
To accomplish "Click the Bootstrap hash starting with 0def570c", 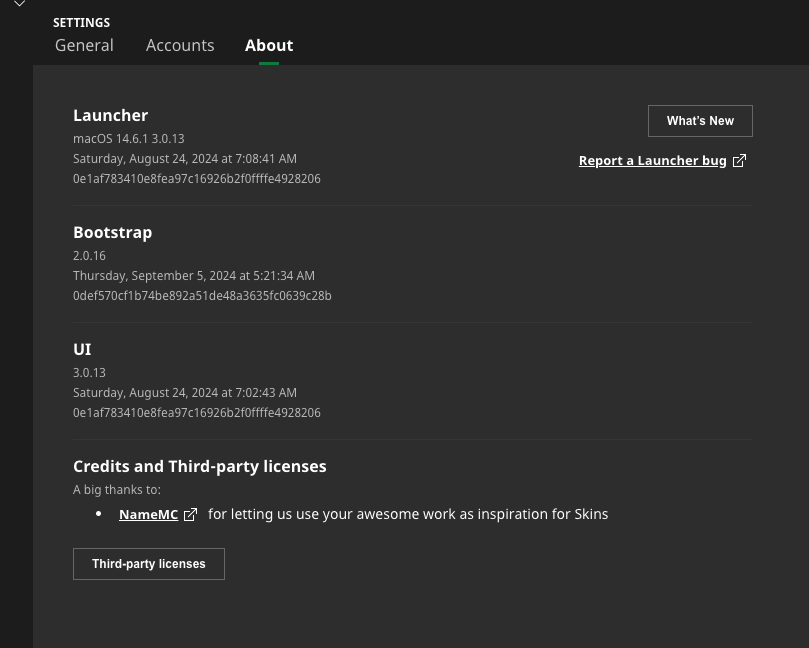I will 202,296.
